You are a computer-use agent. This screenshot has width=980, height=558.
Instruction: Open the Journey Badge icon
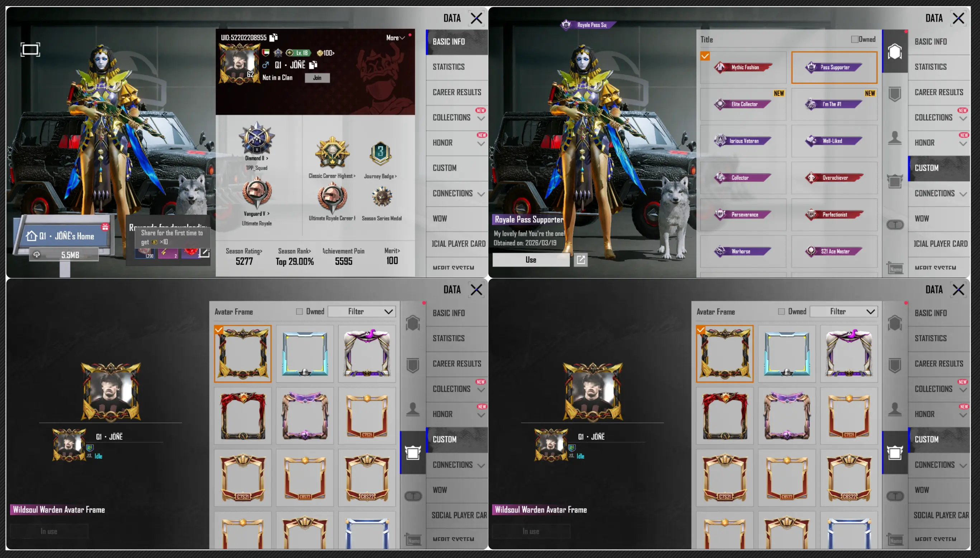380,154
